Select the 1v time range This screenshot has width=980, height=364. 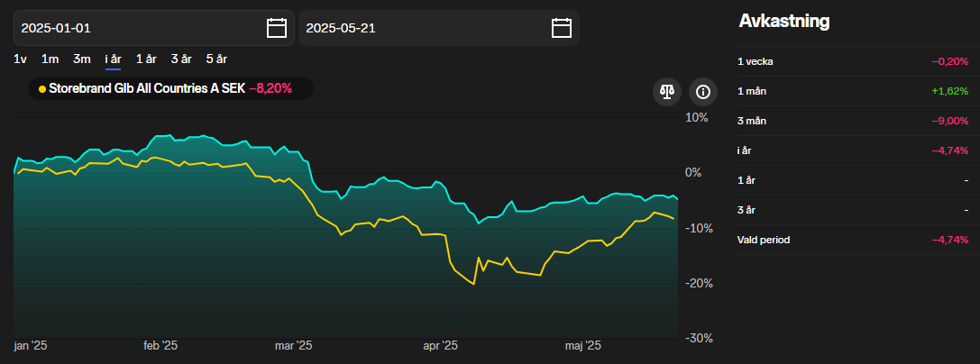point(21,59)
